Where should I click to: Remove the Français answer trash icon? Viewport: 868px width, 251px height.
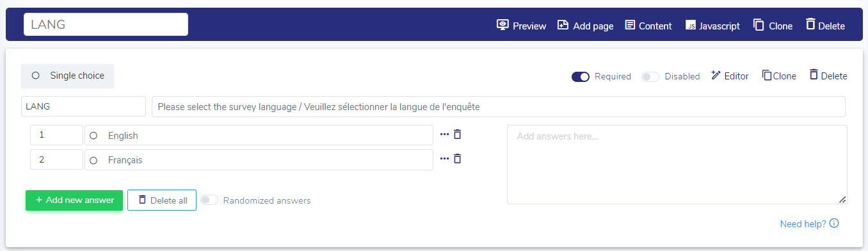457,159
